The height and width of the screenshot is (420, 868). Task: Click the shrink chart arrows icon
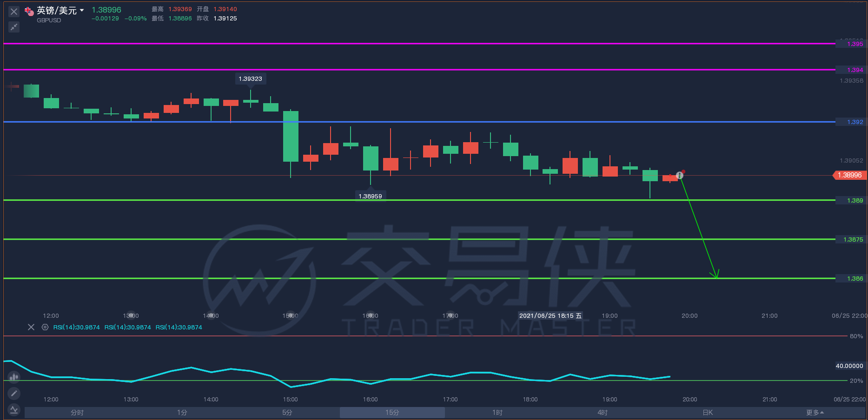[x=14, y=27]
